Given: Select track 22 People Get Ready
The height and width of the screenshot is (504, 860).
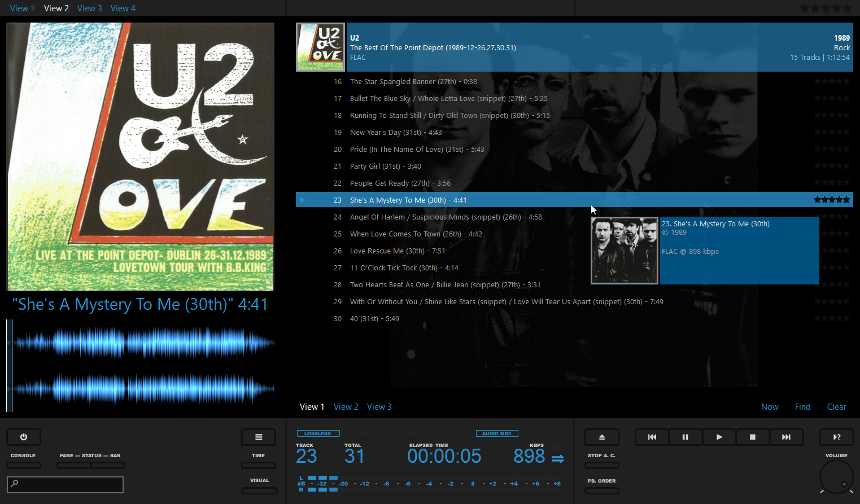Looking at the screenshot, I should point(574,183).
